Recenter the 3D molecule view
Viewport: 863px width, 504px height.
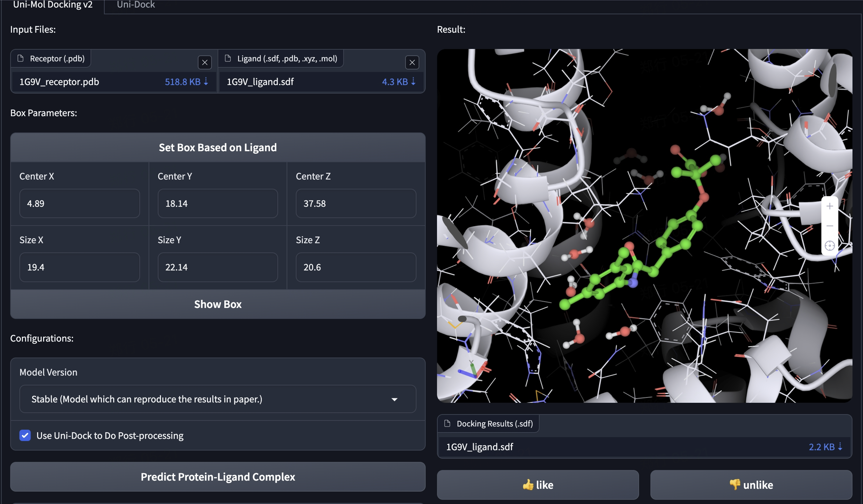(x=829, y=245)
